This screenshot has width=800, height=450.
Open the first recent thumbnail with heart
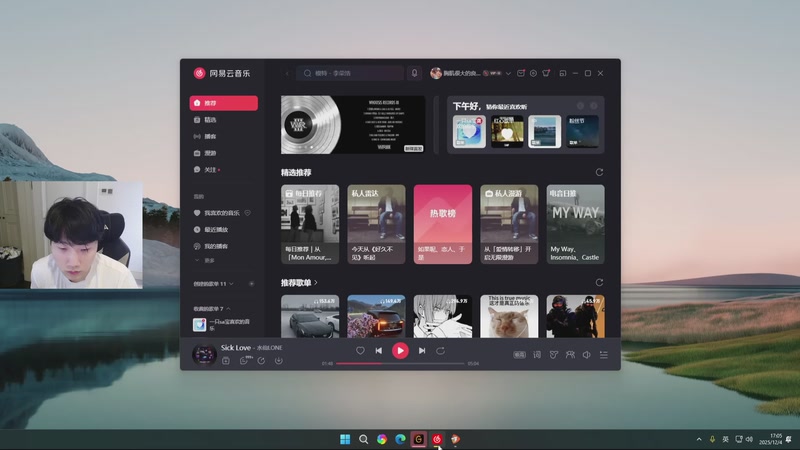pyautogui.click(x=469, y=132)
